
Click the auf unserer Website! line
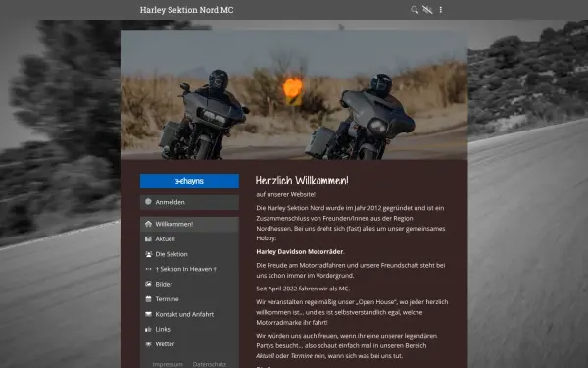[286, 195]
